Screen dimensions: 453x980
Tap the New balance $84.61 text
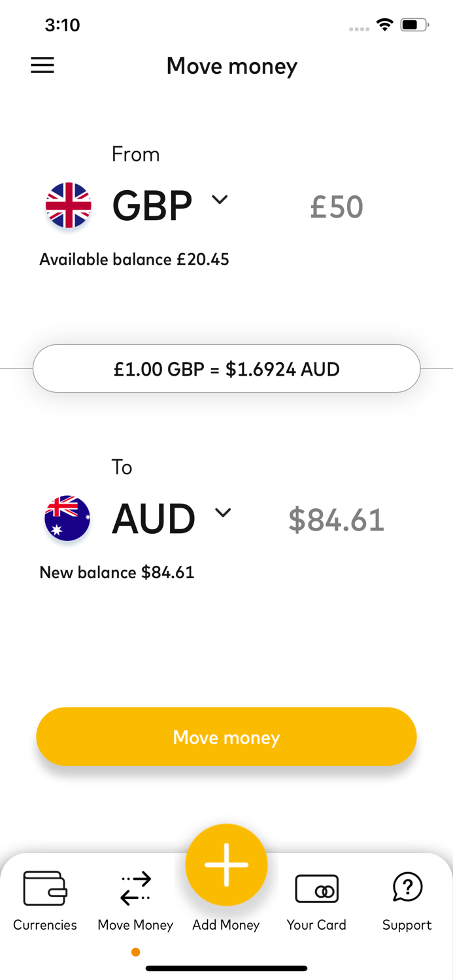click(116, 572)
